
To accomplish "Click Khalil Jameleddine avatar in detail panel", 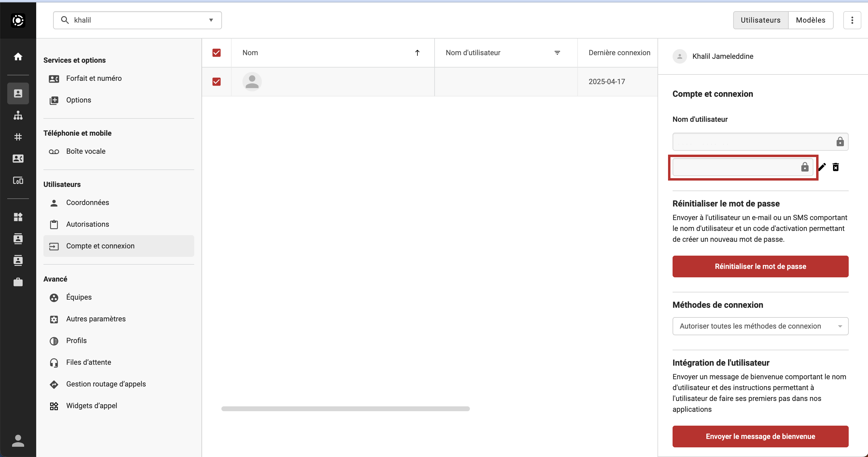I will coord(680,56).
